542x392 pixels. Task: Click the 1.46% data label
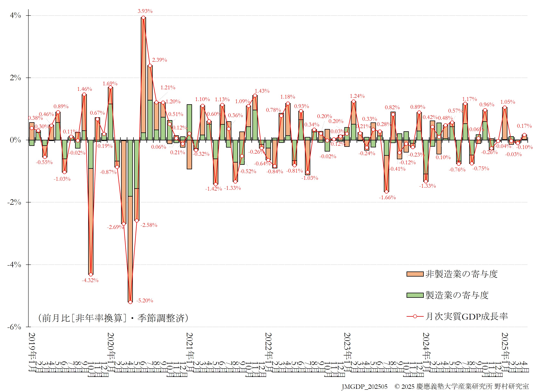85,89
